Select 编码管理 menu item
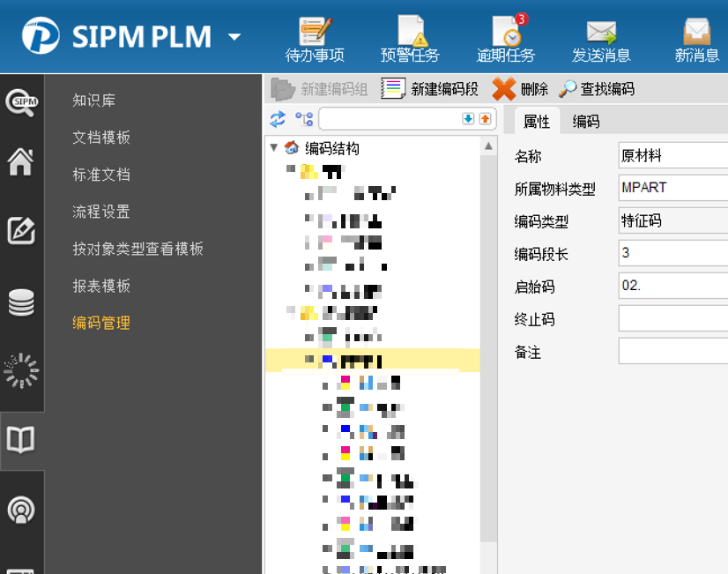728x574 pixels. point(101,323)
